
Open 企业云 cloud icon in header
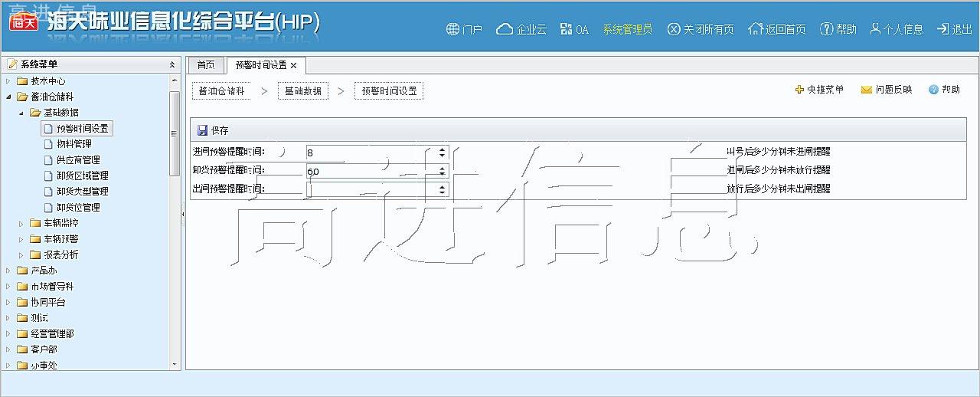point(505,29)
